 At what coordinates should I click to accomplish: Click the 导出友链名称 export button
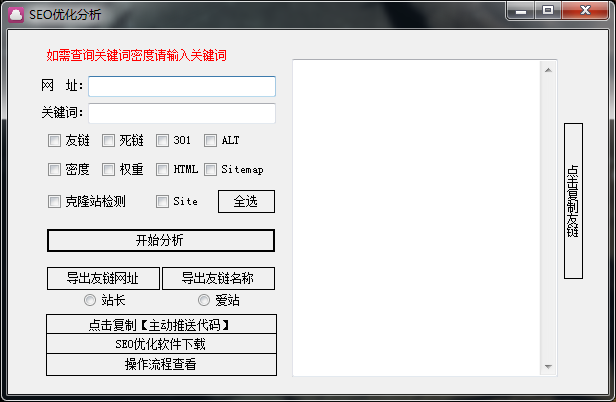[x=218, y=278]
